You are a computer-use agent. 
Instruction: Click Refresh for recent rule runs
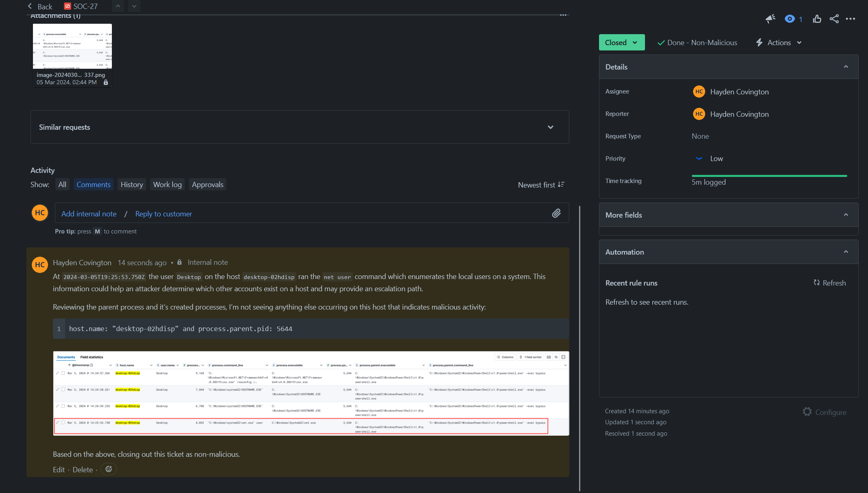pyautogui.click(x=829, y=283)
